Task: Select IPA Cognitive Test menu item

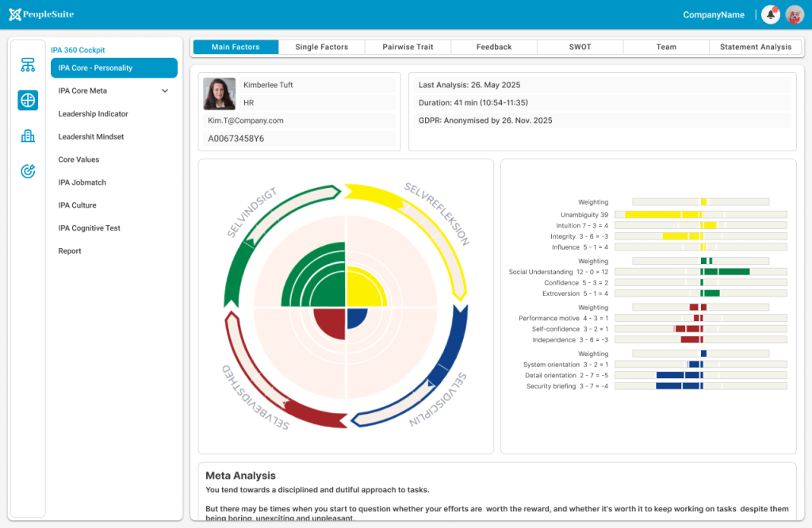Action: [x=89, y=228]
